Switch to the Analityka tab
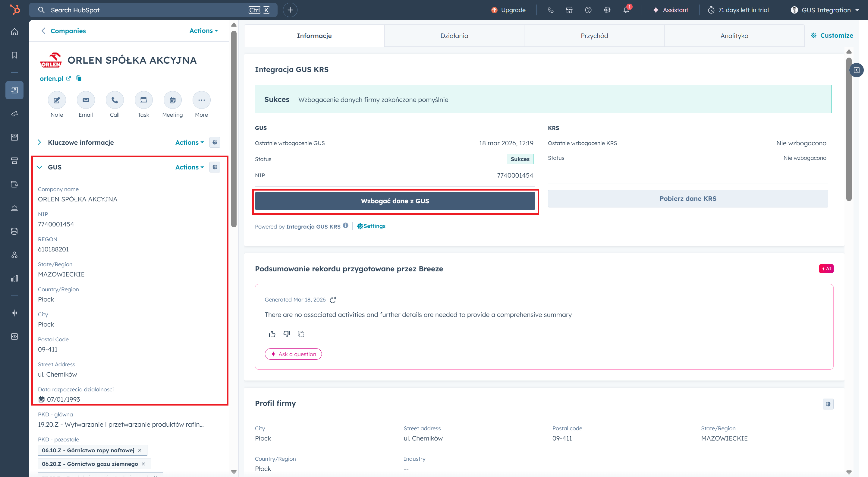Image resolution: width=868 pixels, height=477 pixels. 734,36
